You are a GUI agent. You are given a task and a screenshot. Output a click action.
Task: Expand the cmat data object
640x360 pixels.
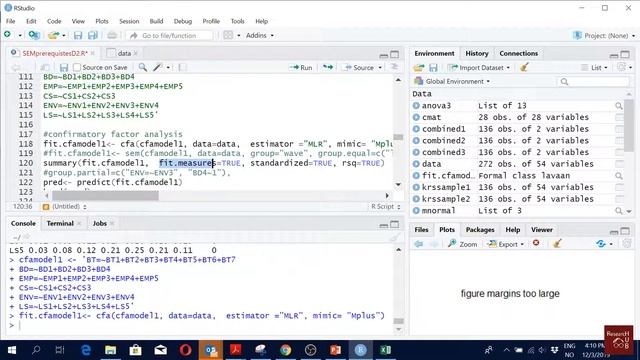tap(416, 118)
